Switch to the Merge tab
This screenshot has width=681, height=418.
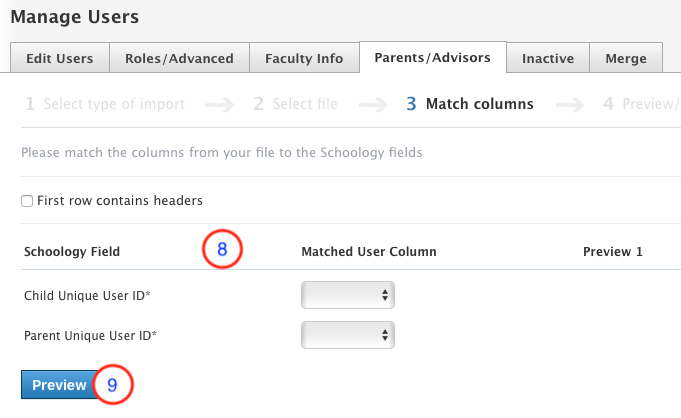tap(625, 59)
